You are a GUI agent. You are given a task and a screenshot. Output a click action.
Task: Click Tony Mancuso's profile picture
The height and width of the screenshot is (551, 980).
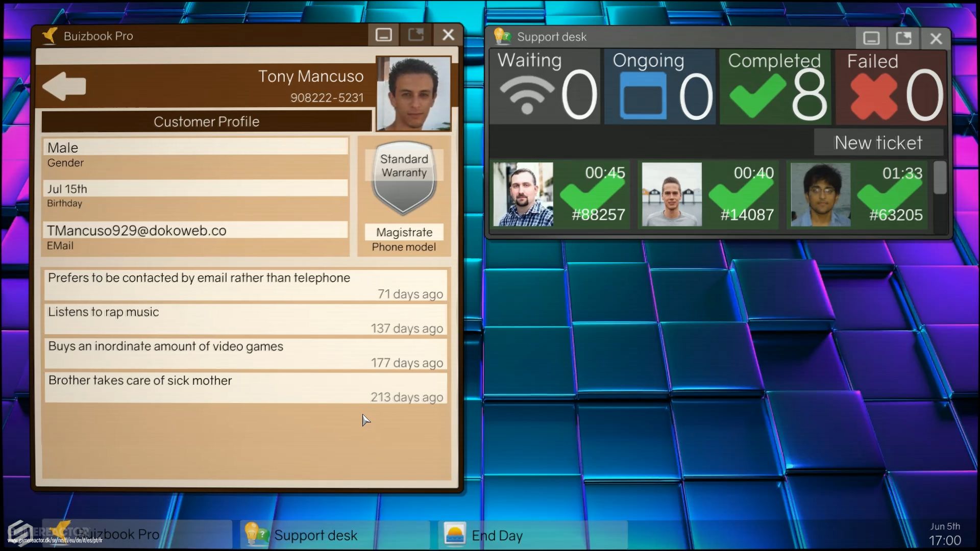tap(413, 94)
